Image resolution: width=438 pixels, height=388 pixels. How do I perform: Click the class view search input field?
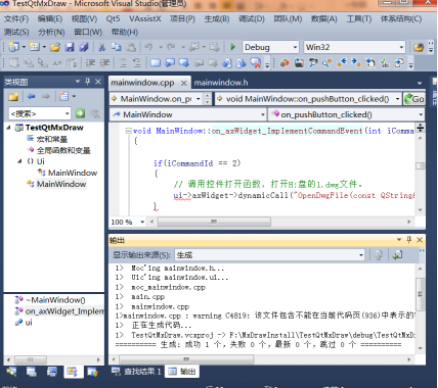coord(39,114)
